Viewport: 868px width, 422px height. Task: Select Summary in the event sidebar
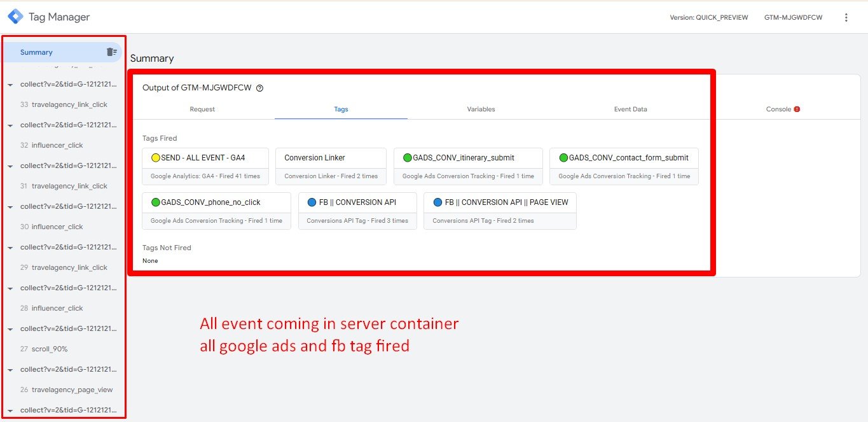[x=62, y=52]
